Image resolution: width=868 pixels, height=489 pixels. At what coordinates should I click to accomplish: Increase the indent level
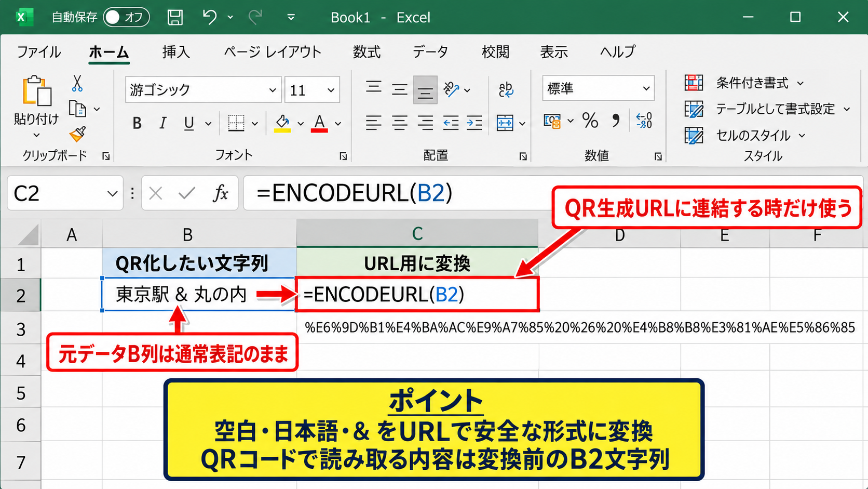[x=474, y=123]
